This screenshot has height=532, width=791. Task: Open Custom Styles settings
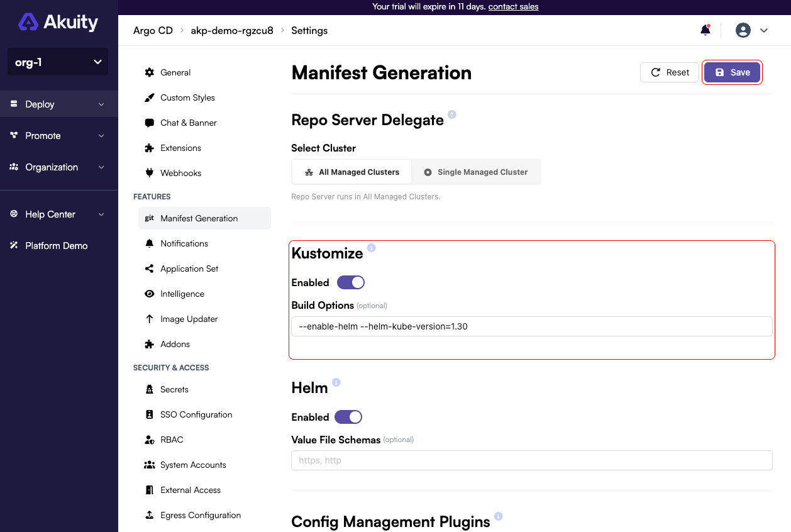tap(204, 97)
